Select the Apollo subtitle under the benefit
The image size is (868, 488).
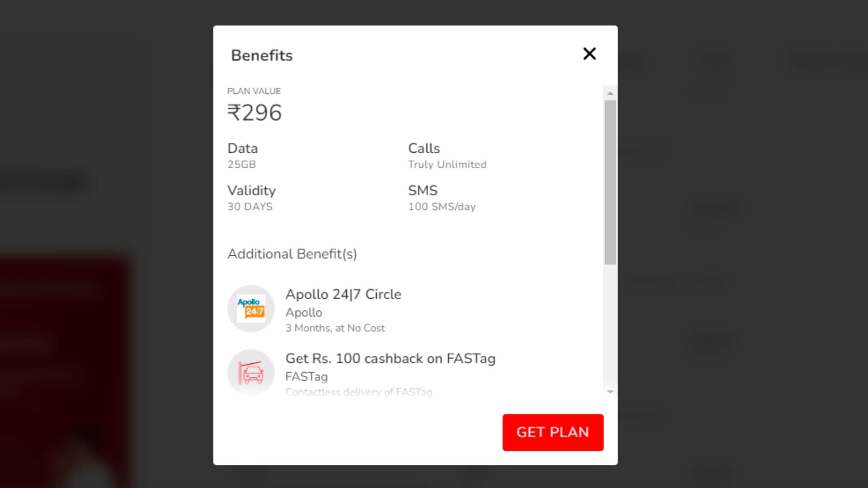[304, 312]
